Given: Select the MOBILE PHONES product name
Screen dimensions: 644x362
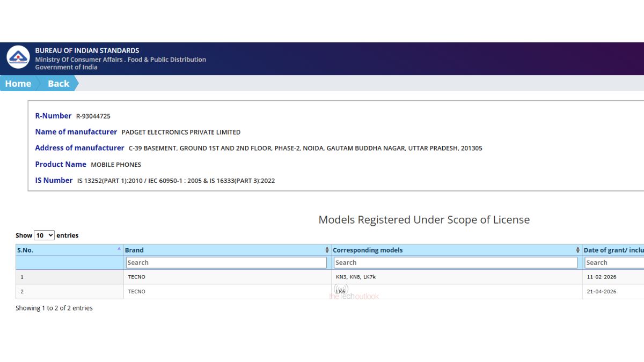Looking at the screenshot, I should pyautogui.click(x=116, y=165).
